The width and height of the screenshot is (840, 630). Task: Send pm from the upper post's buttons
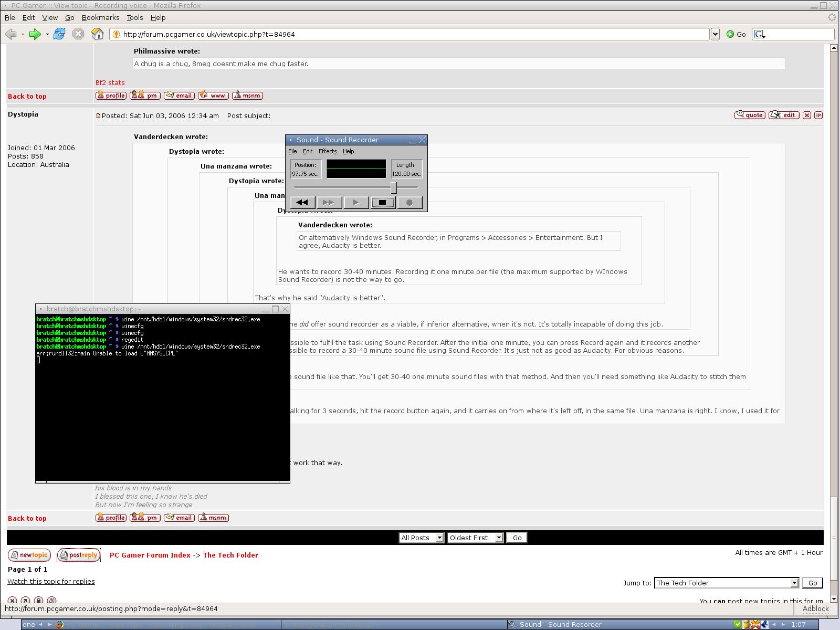coord(145,96)
